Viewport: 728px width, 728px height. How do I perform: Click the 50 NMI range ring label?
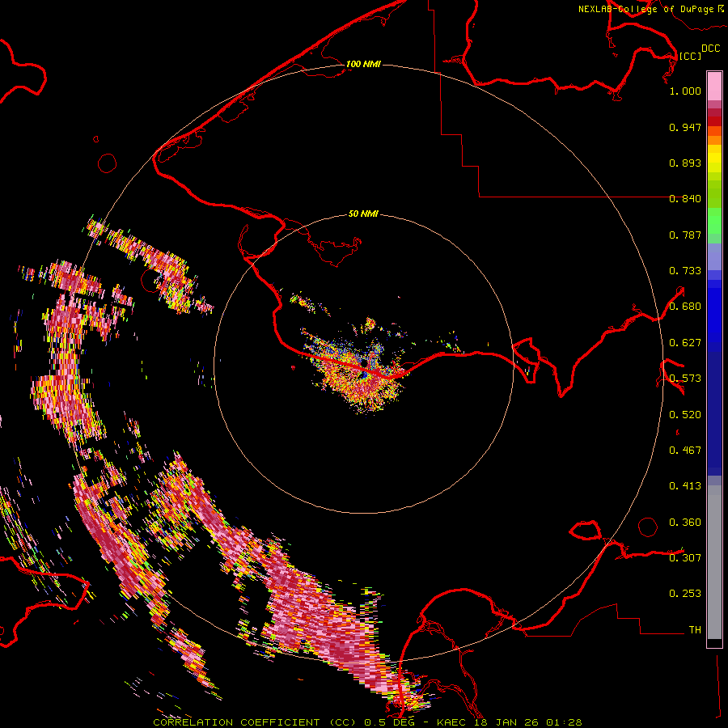(363, 214)
